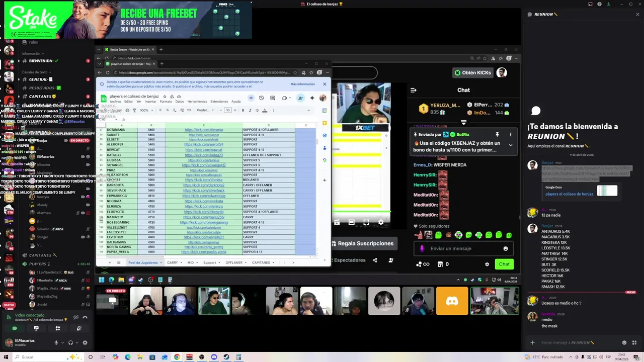Open Insertar menu in Sheets
The image size is (644, 362).
(150, 102)
